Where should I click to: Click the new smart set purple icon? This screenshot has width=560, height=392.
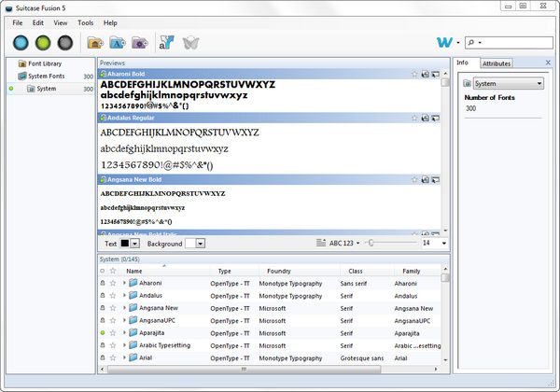click(x=139, y=43)
